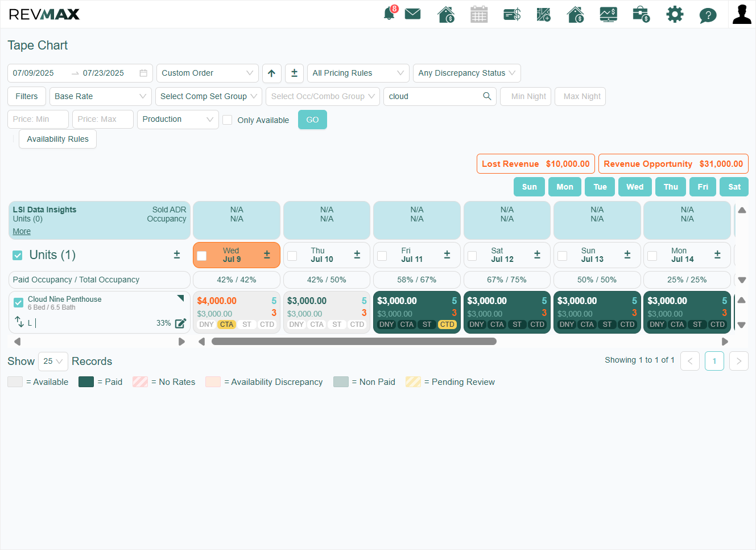
Task: Uncheck the Cloud Nine Penthouse checkbox
Action: [19, 302]
